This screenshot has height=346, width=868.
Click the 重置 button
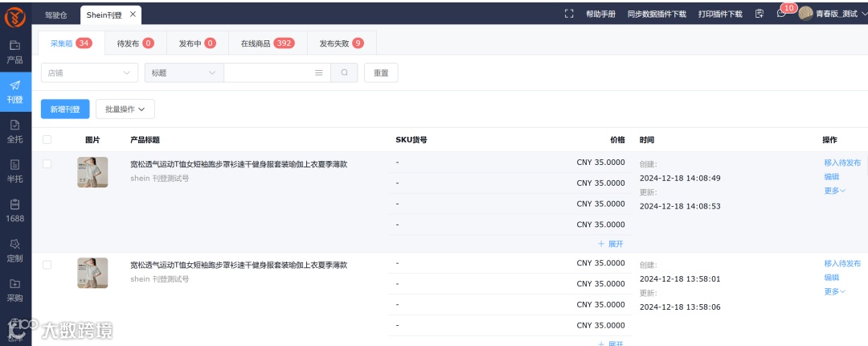click(x=381, y=72)
